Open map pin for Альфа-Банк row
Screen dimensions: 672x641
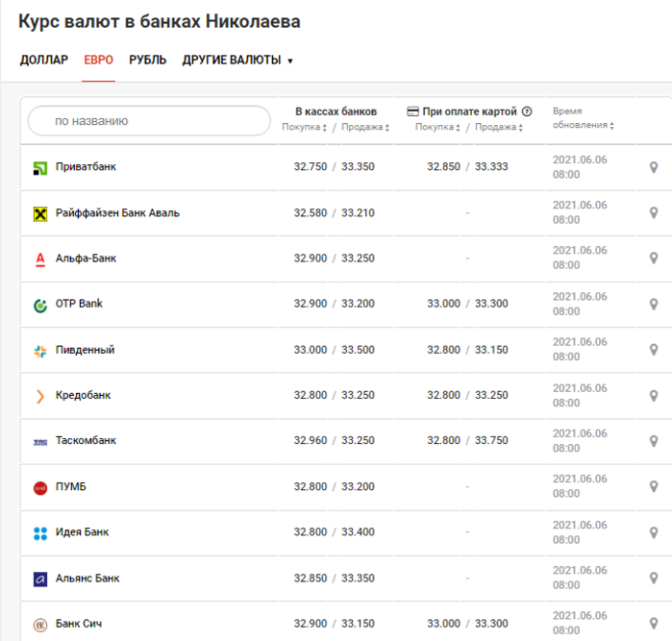click(654, 258)
